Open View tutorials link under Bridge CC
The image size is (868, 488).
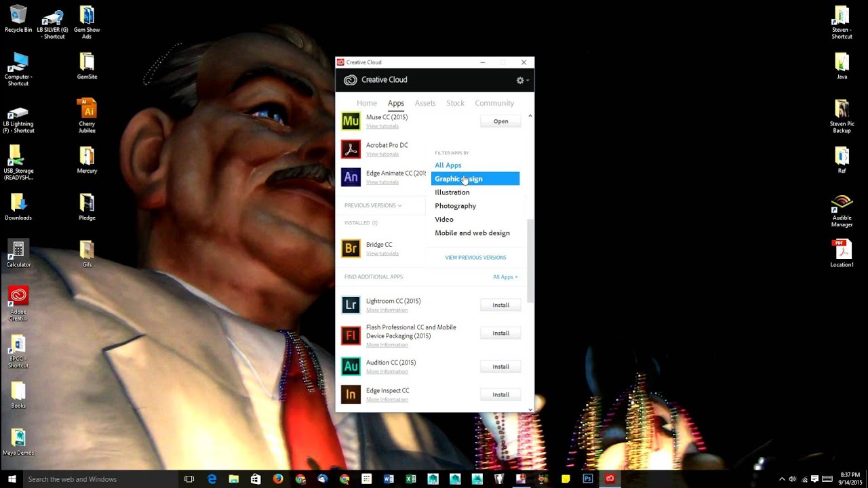pyautogui.click(x=382, y=253)
